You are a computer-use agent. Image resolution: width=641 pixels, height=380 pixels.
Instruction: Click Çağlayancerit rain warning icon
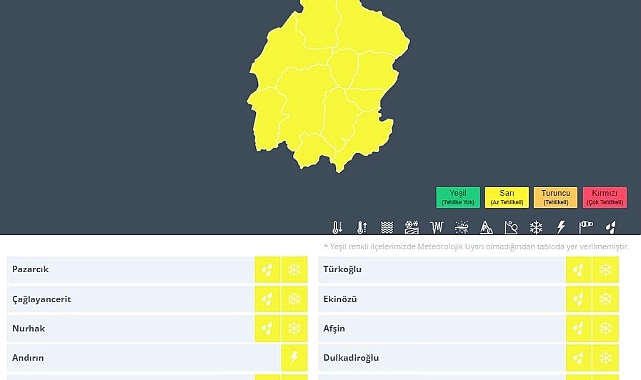coord(267,299)
